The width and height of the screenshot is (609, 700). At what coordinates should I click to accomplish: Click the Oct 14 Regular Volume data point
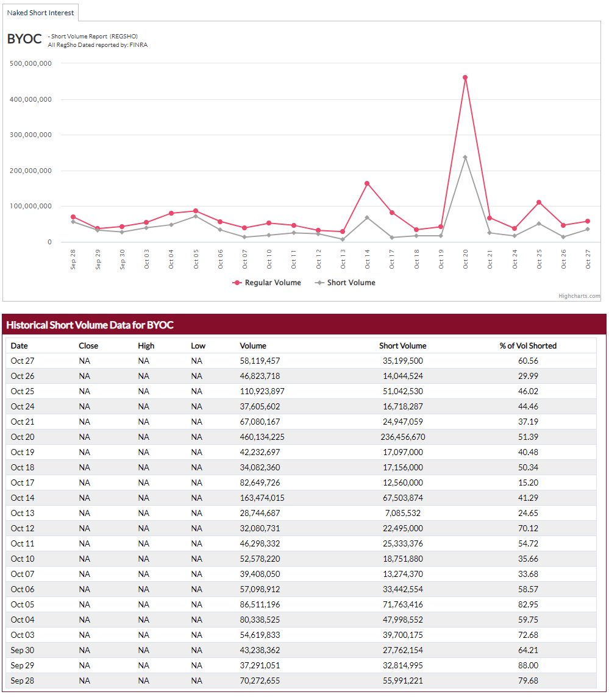(x=367, y=183)
